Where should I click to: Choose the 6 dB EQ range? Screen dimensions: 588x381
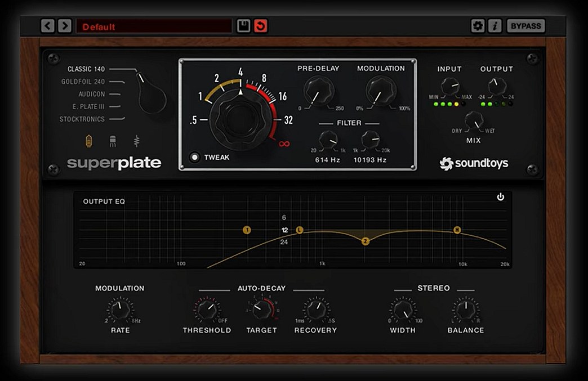pyautogui.click(x=284, y=218)
